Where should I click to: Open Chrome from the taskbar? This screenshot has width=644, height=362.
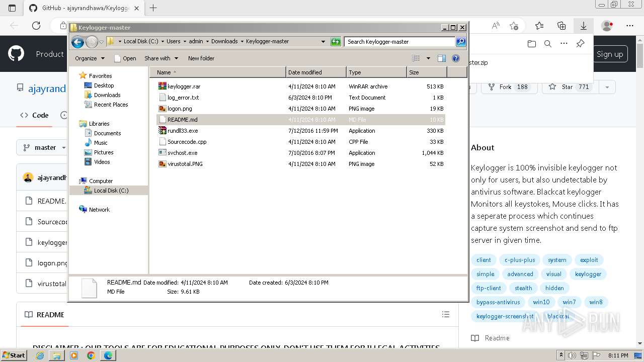pyautogui.click(x=91, y=355)
